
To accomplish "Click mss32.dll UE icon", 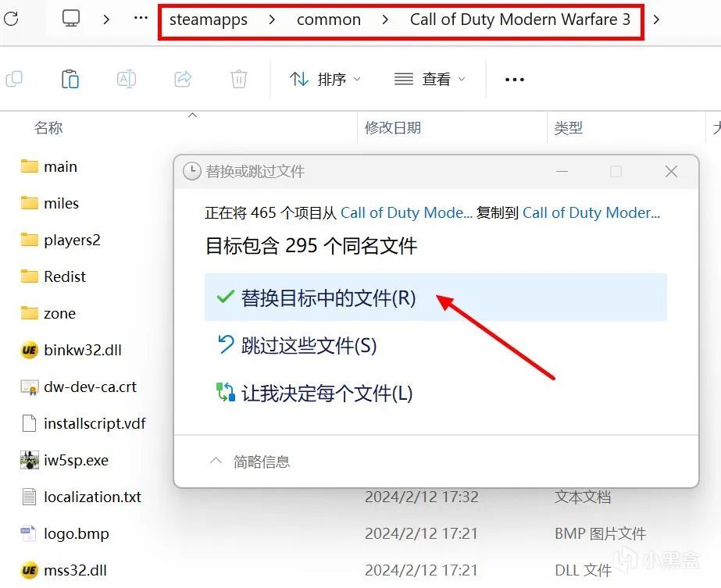I will coord(30,571).
